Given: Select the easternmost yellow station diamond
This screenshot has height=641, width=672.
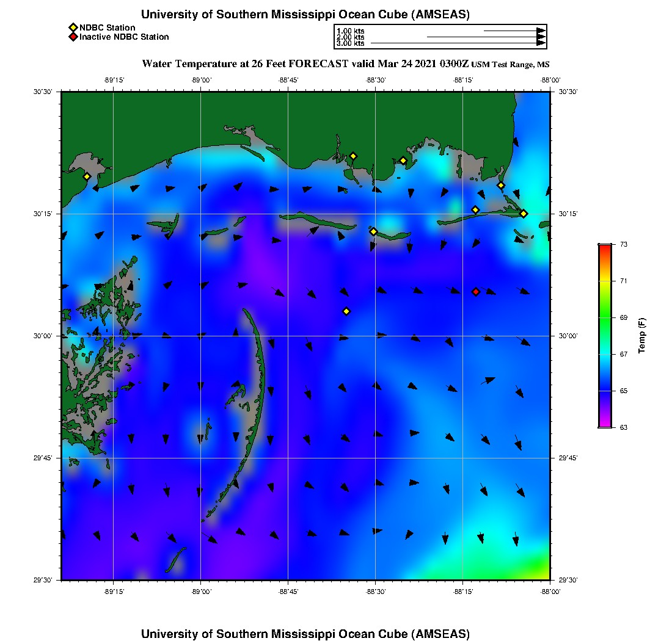Looking at the screenshot, I should tap(524, 213).
